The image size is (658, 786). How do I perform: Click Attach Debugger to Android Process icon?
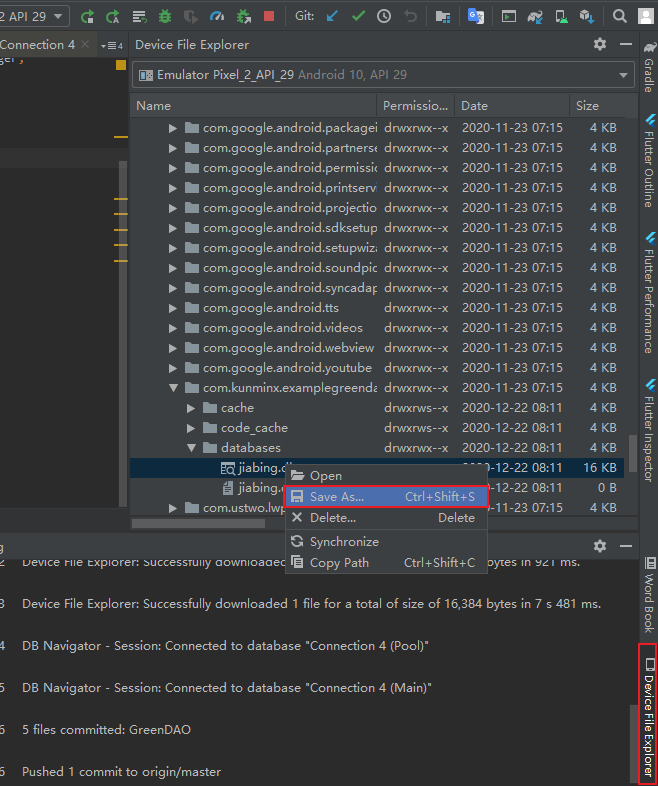(244, 17)
